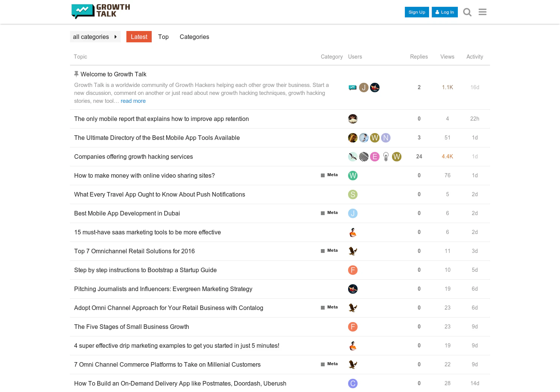Click lightbulb avatar in Companies offering row
The width and height of the screenshot is (560, 392).
click(x=386, y=156)
